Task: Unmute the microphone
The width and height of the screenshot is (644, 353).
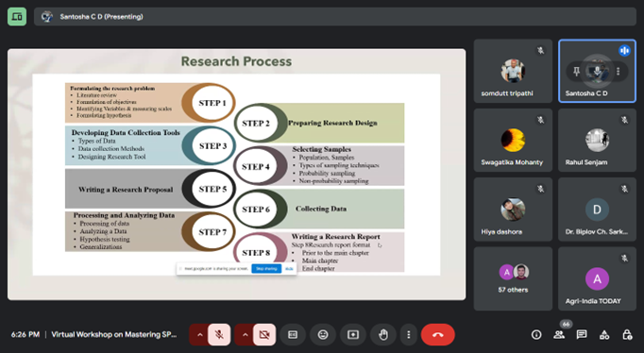Action: (x=219, y=335)
